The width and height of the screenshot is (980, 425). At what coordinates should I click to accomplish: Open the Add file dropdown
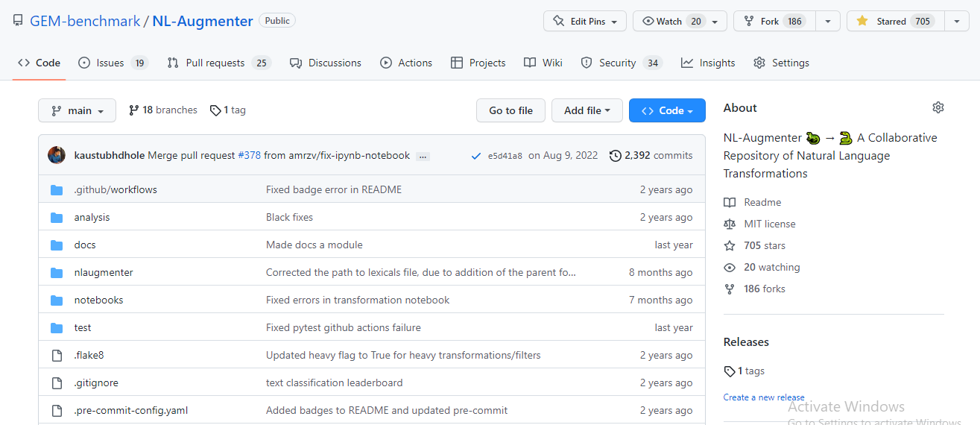coord(587,110)
